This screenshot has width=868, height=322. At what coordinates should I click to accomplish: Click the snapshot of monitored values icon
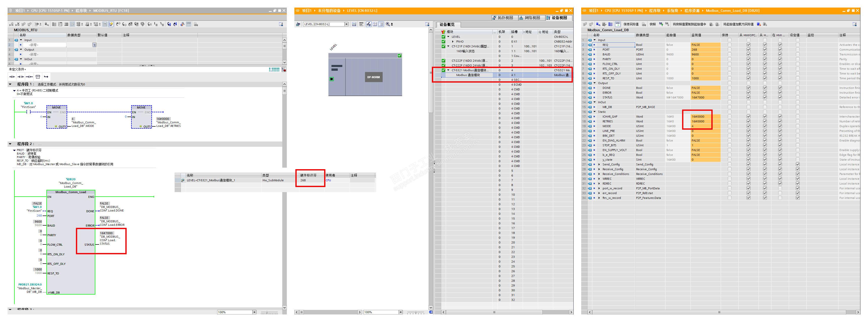click(x=661, y=24)
